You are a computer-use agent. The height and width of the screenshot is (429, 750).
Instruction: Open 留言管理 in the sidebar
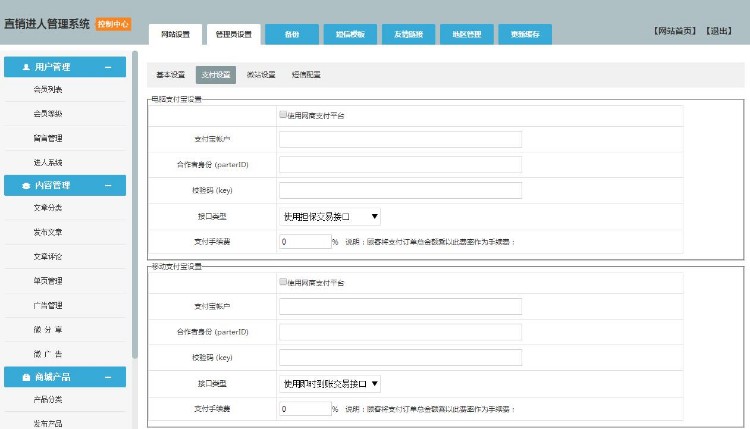click(x=48, y=138)
